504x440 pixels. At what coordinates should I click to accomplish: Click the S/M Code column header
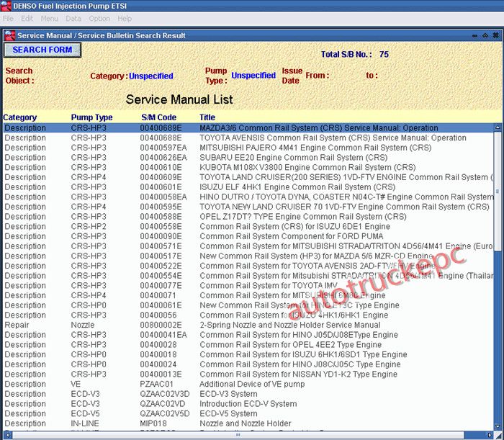(x=159, y=117)
